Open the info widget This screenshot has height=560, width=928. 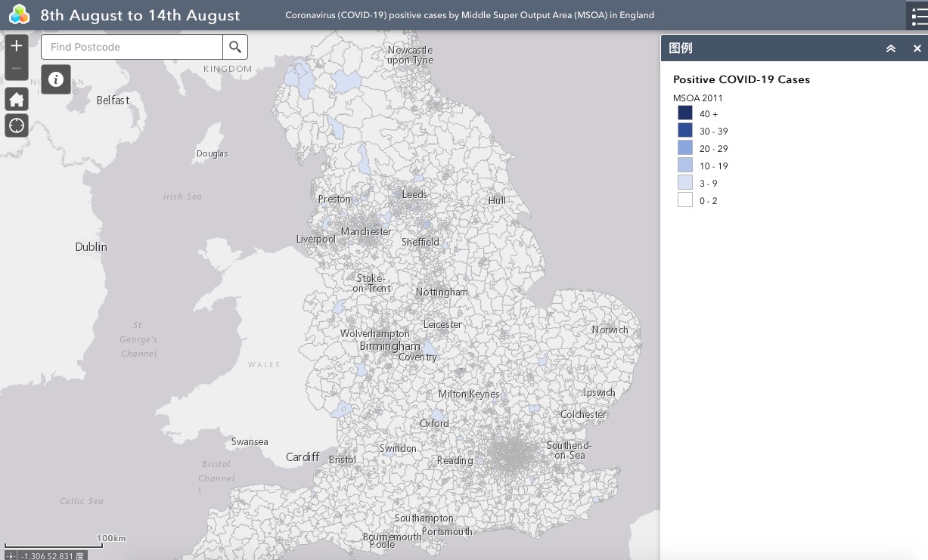point(56,79)
